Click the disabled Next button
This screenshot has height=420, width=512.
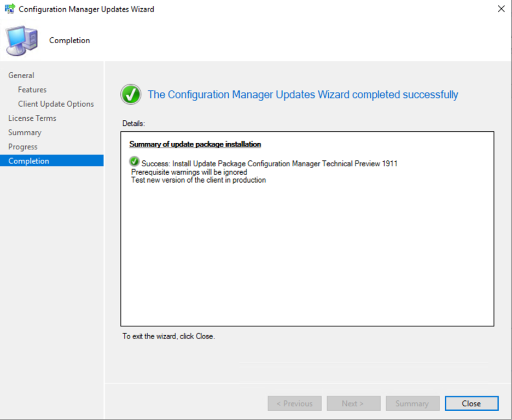point(353,403)
